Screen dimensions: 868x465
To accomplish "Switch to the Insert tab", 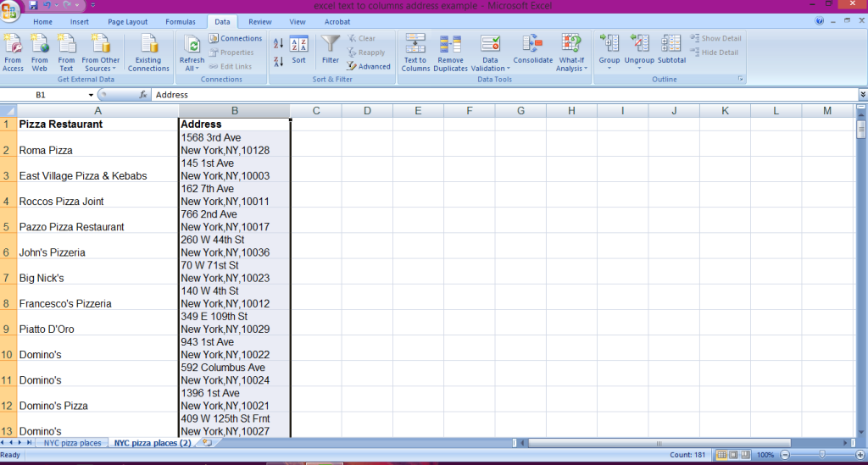I will pos(79,21).
